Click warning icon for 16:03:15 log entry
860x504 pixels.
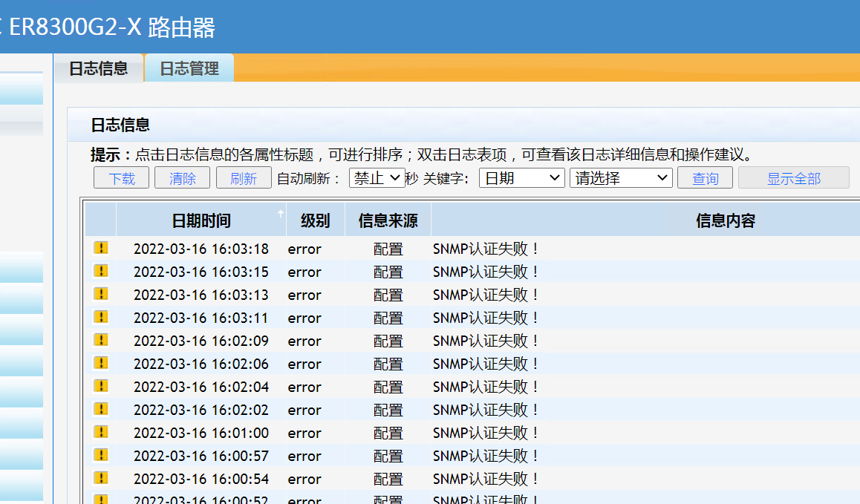click(100, 271)
